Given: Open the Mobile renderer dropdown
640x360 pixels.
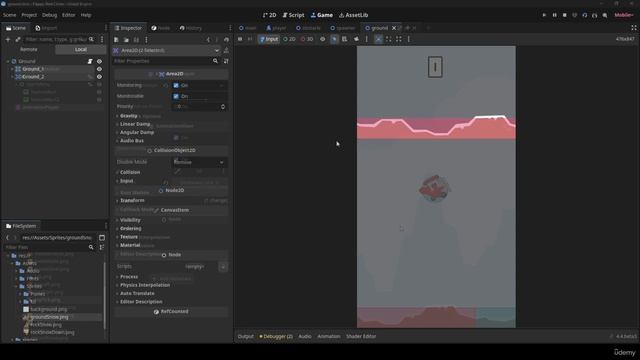Looking at the screenshot, I should coord(624,15).
